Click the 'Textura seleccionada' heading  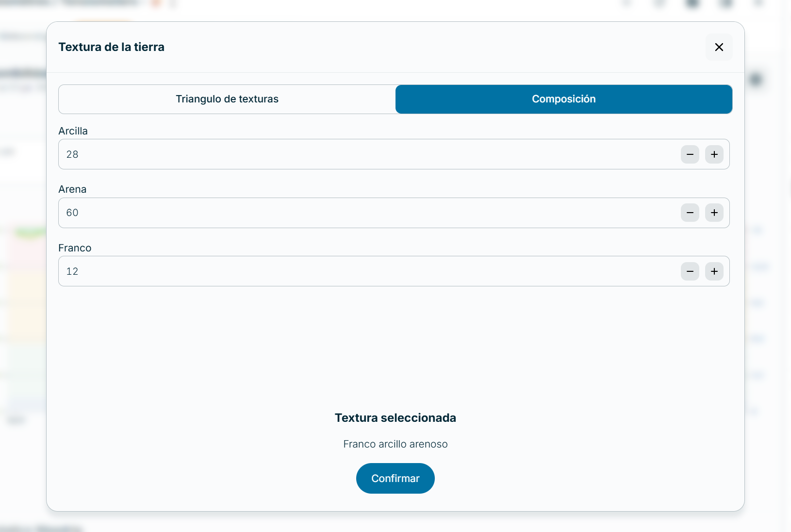point(395,418)
